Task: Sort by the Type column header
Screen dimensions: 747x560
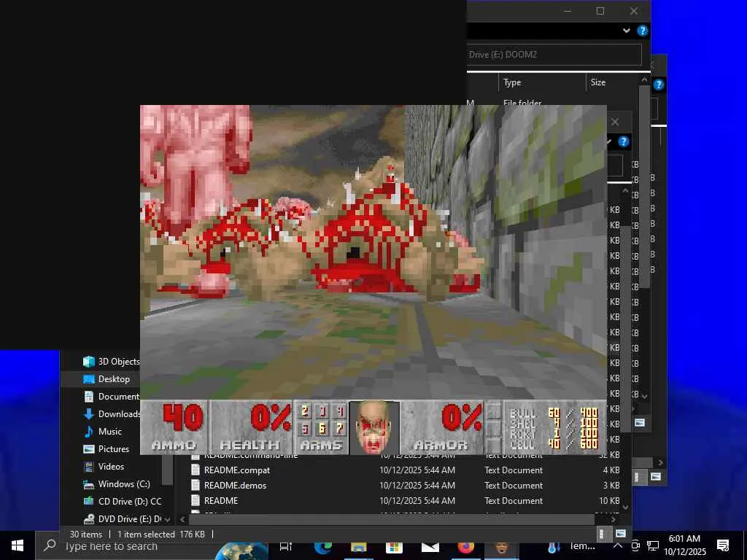Action: (x=542, y=82)
